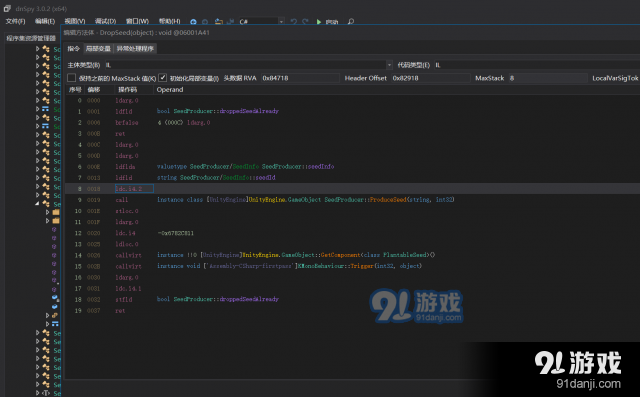640x397 pixels.
Task: Click the brfalse operand '4 (000C) ldarg.0'
Action: pyautogui.click(x=184, y=122)
